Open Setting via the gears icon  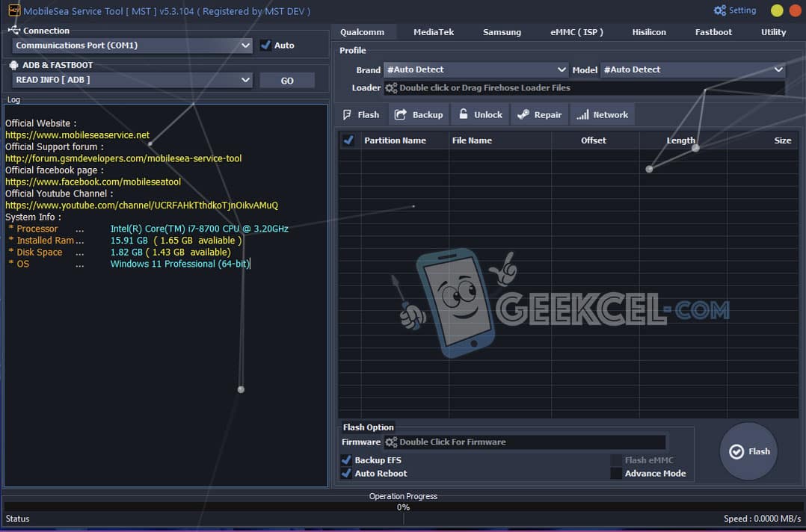pos(719,10)
